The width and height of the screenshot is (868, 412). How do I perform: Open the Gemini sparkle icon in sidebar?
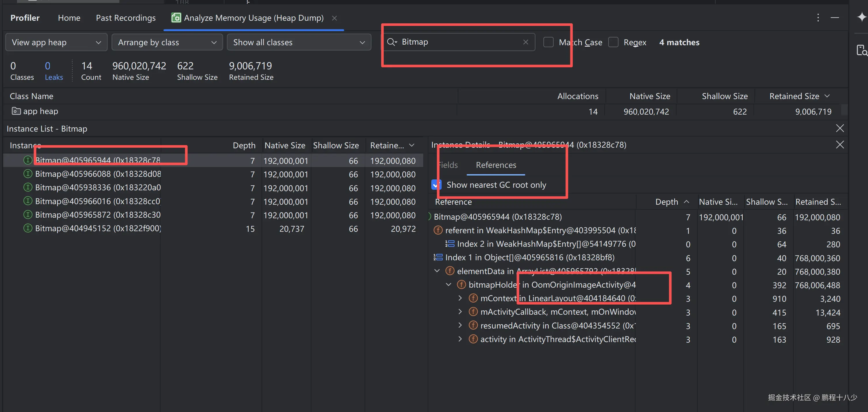coord(861,17)
